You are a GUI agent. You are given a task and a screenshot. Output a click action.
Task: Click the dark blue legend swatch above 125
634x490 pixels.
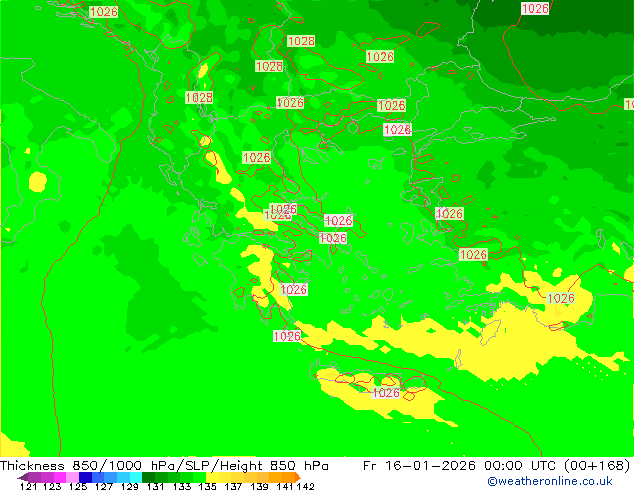(x=85, y=477)
